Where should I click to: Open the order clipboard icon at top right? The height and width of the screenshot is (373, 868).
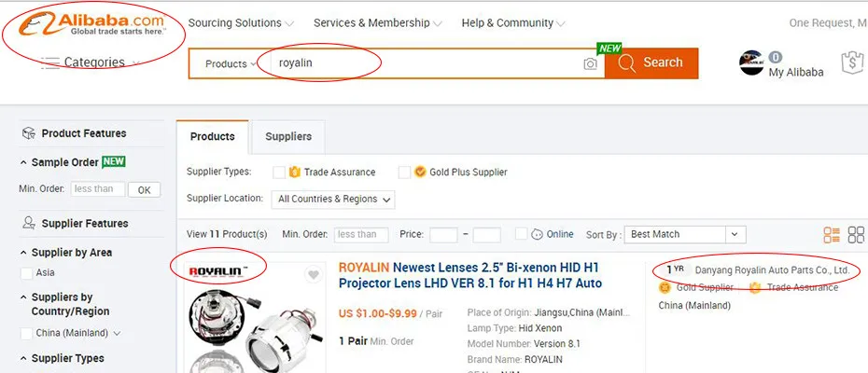[850, 62]
